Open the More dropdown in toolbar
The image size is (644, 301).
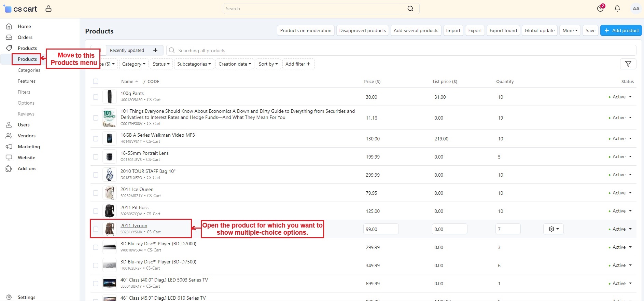pos(570,30)
